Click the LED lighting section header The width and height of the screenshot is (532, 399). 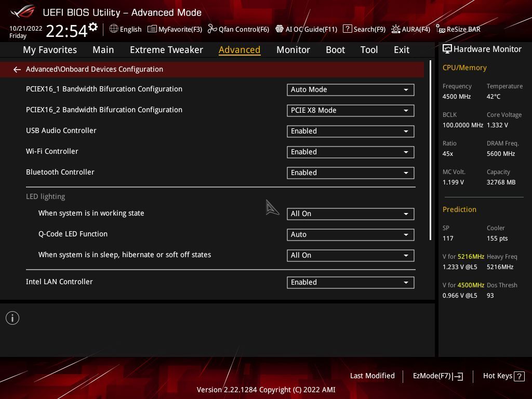point(46,196)
